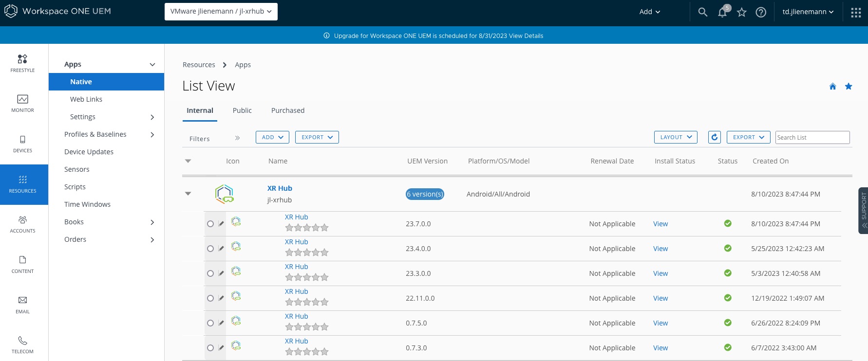868x361 pixels.
Task: Open the ADD dropdown button
Action: pos(272,137)
